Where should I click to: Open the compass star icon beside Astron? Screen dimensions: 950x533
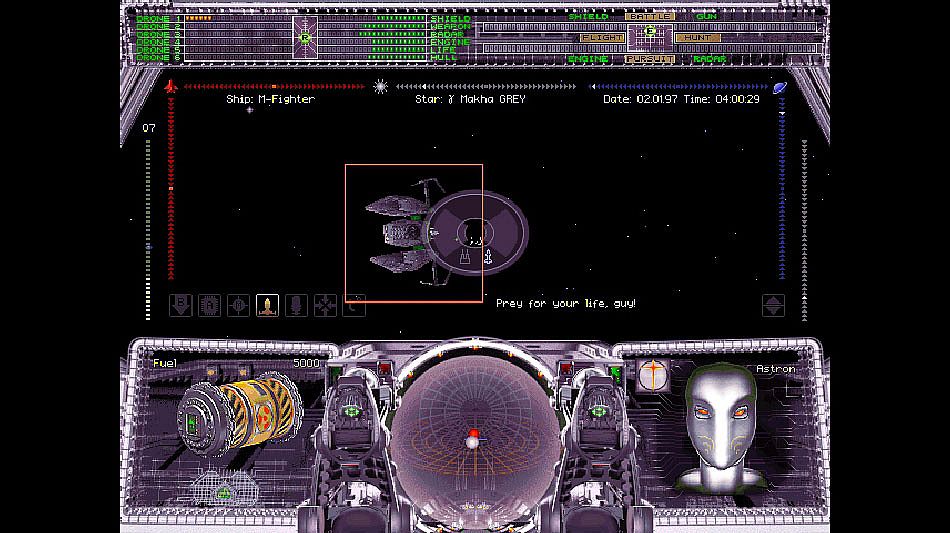pos(653,374)
